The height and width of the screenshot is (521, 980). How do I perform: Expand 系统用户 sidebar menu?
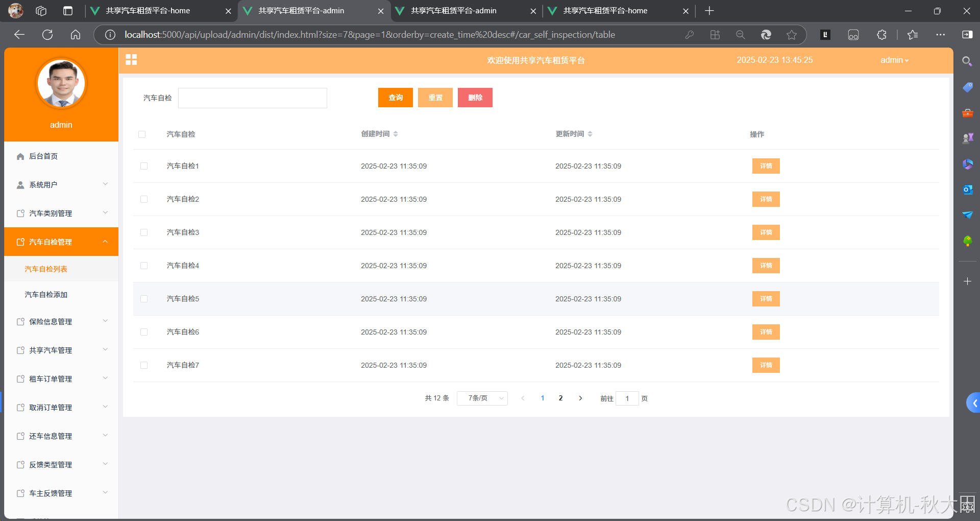click(x=61, y=184)
